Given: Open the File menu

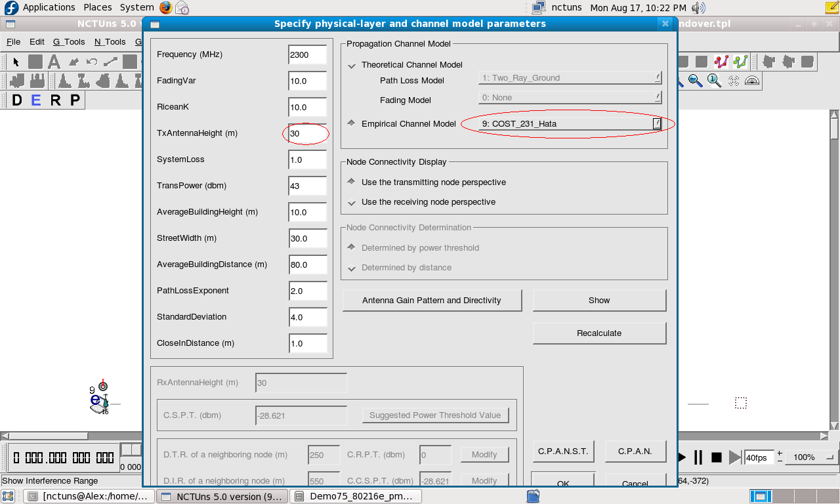Looking at the screenshot, I should 14,41.
